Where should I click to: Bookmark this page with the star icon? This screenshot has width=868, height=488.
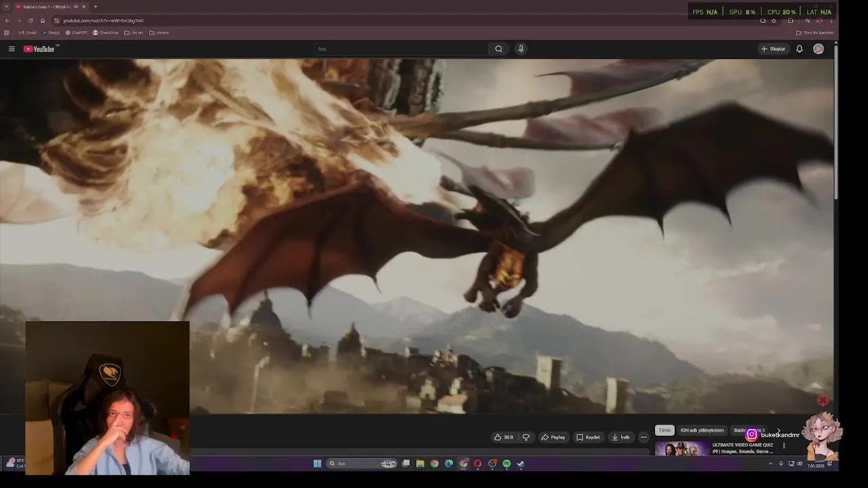tap(774, 20)
